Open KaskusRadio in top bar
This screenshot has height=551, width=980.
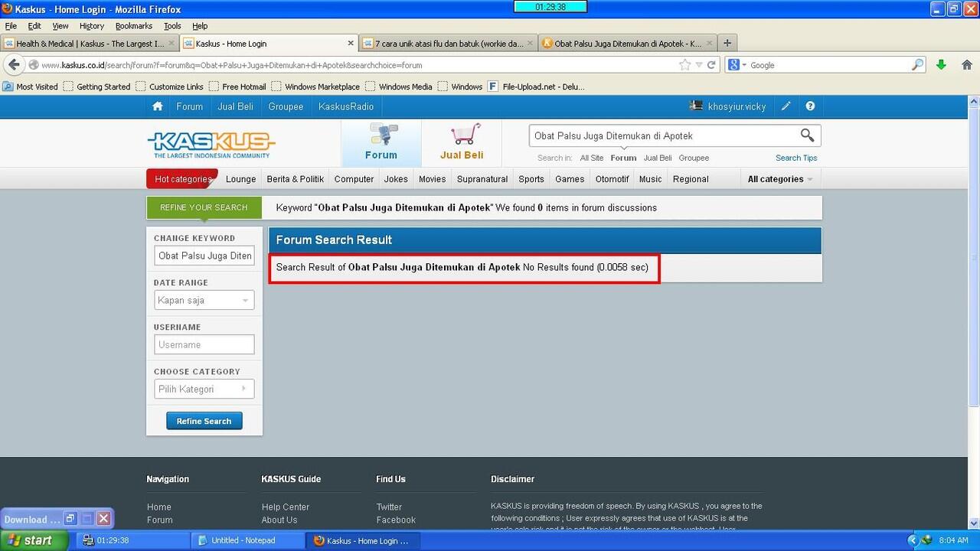point(346,106)
